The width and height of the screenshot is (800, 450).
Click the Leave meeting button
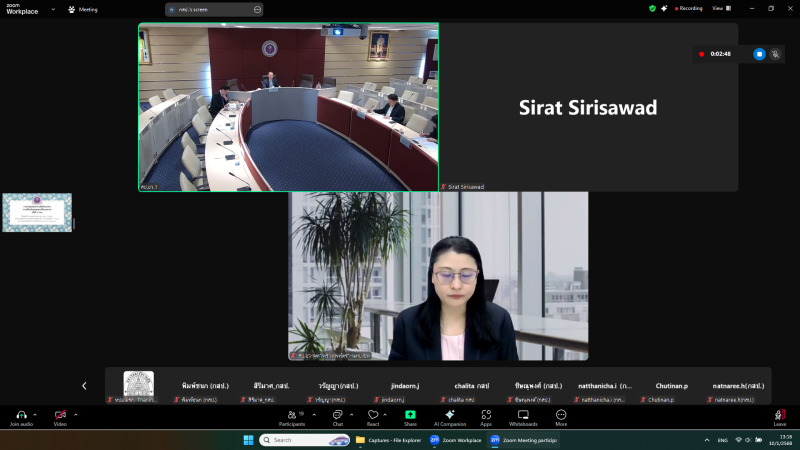click(779, 416)
